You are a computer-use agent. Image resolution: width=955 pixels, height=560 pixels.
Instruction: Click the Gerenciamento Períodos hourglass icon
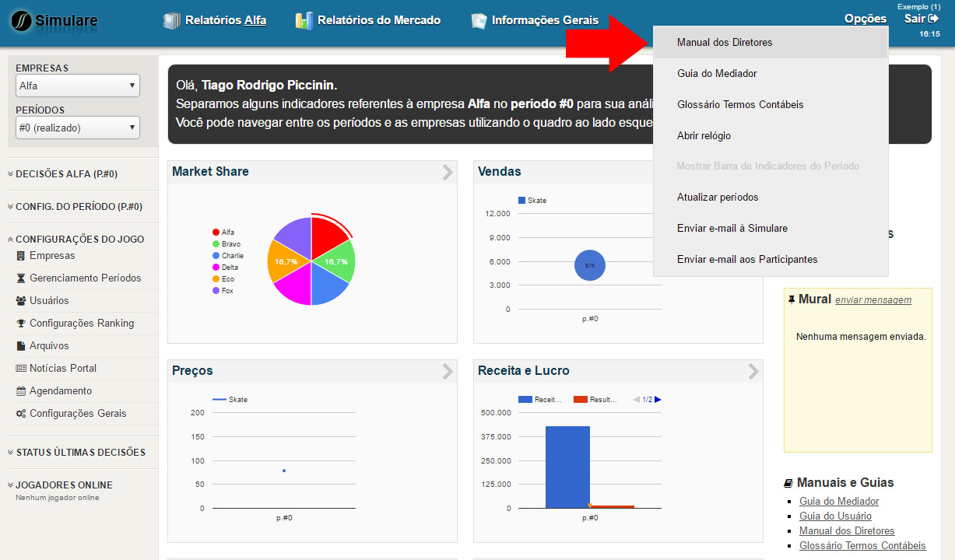[21, 278]
